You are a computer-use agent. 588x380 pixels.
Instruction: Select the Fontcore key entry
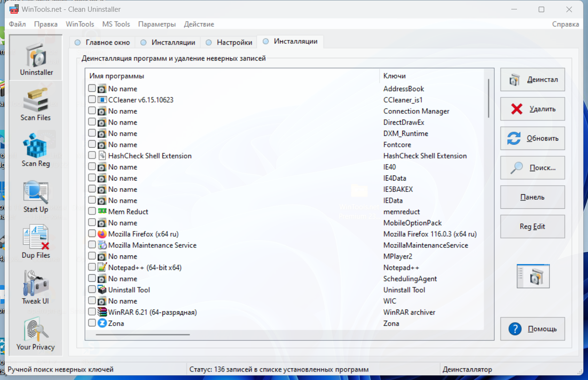tap(397, 145)
